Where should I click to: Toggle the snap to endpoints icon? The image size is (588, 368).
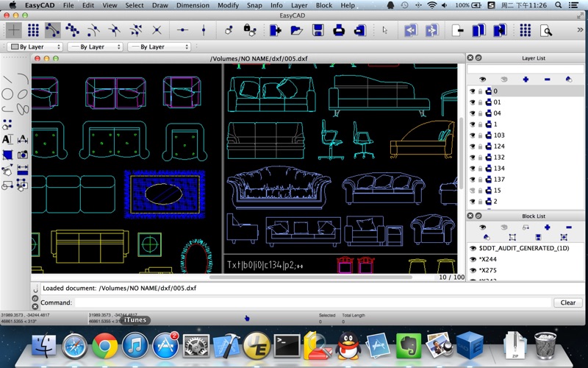(x=52, y=30)
